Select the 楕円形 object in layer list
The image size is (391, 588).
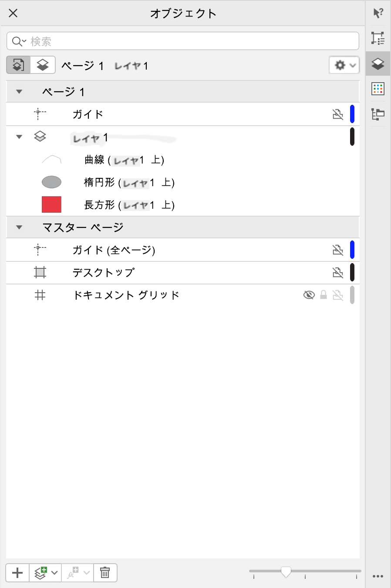(x=99, y=183)
